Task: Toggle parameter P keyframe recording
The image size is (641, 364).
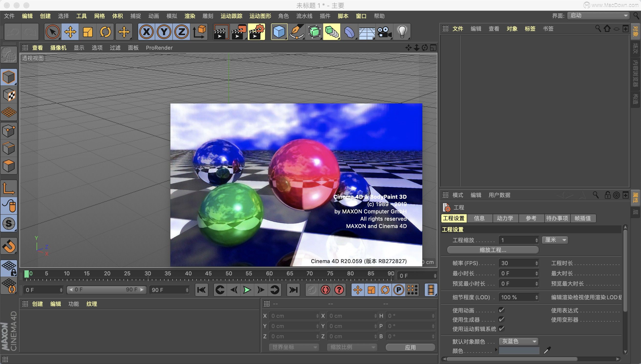Action: pos(398,290)
